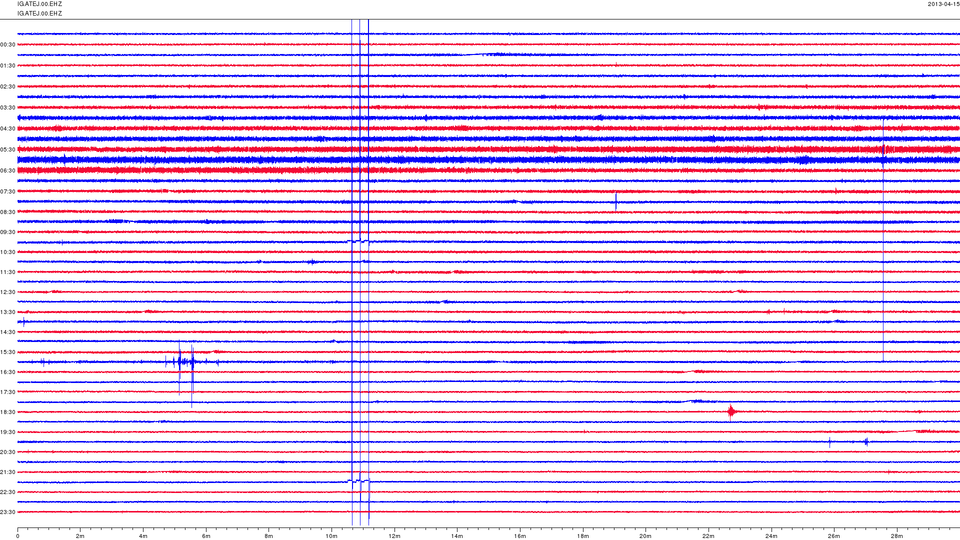Select the thin blue spike at 26m on 20:00 trace

[x=830, y=442]
